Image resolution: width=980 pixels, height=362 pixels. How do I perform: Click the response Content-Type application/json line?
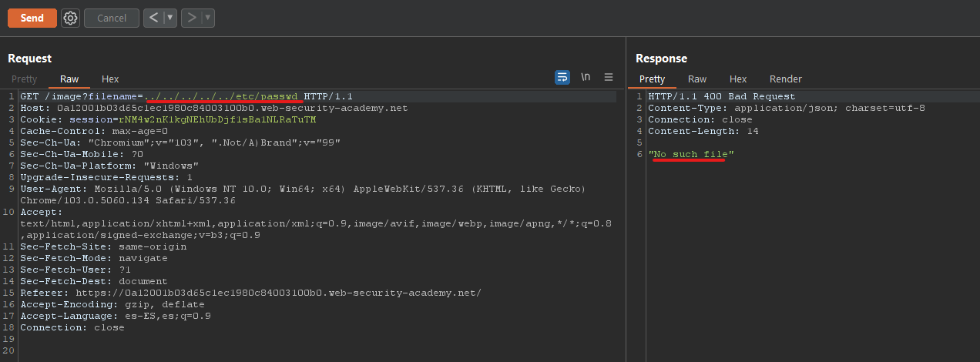[787, 108]
